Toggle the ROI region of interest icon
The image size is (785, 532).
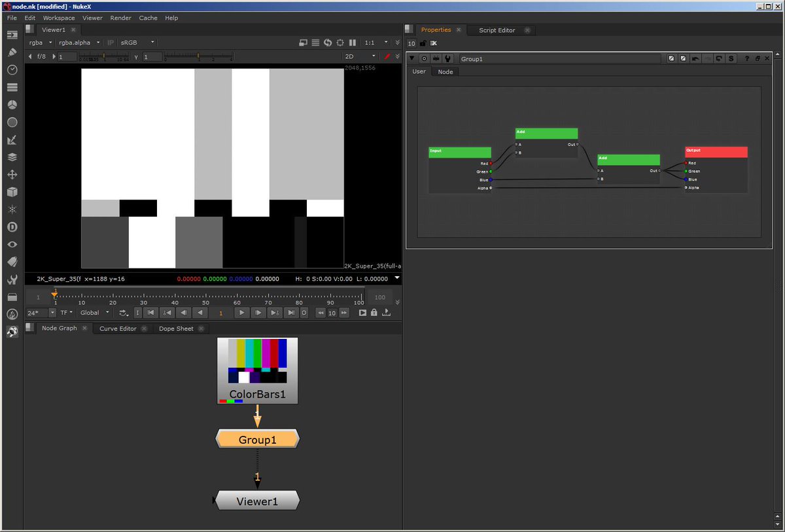point(340,43)
